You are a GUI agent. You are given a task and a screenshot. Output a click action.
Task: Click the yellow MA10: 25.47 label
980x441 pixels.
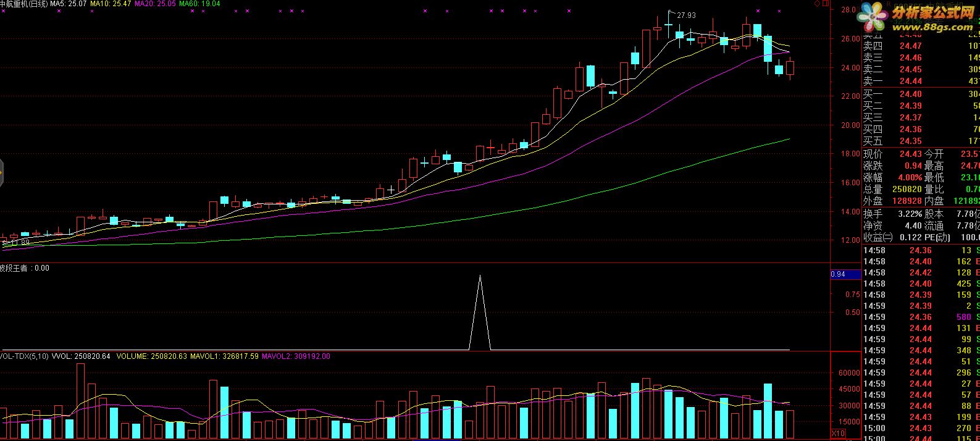(111, 4)
